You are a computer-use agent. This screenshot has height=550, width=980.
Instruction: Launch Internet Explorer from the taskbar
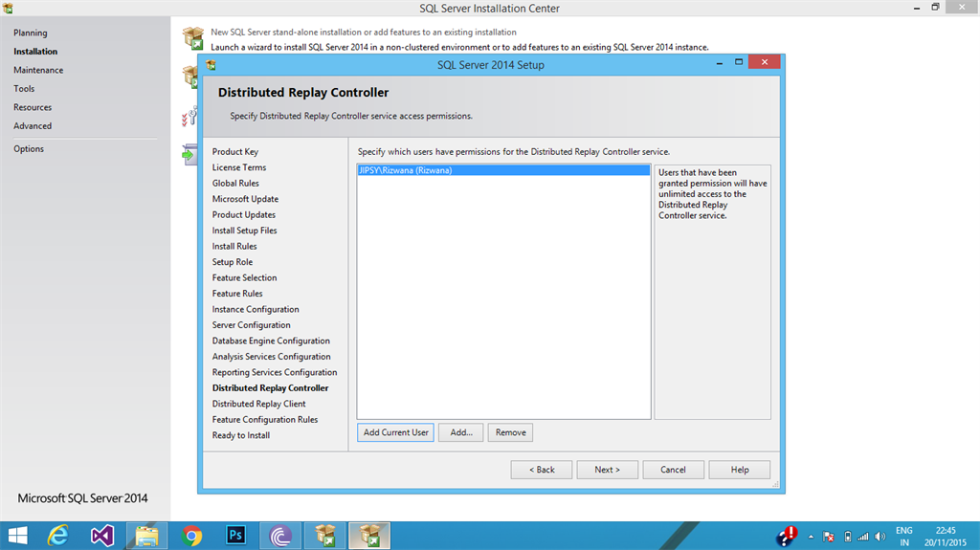[58, 536]
